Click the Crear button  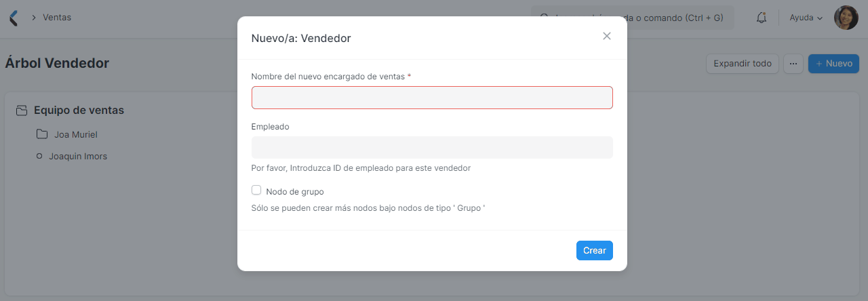point(595,250)
